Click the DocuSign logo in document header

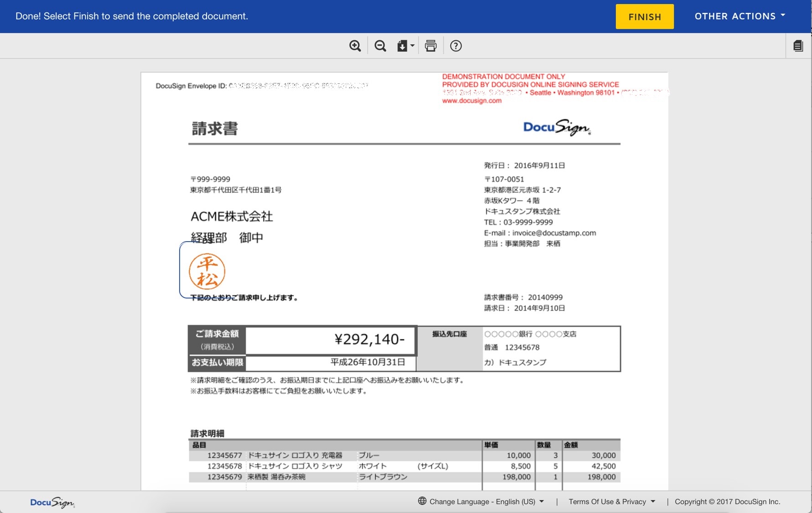click(557, 128)
